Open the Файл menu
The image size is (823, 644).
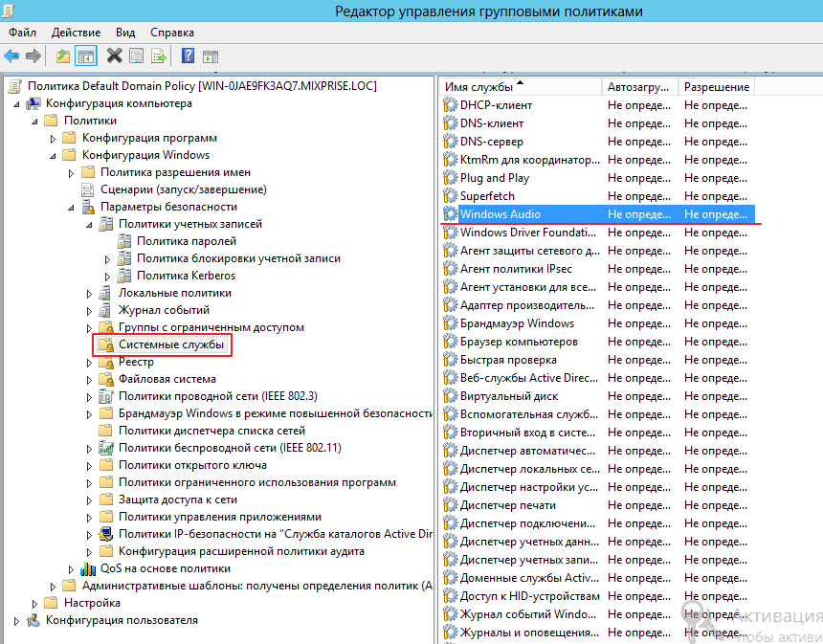tap(23, 33)
